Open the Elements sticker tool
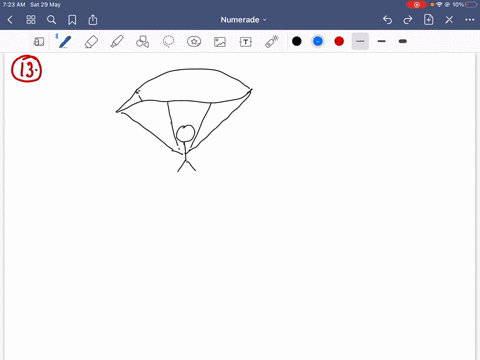Screen dimensions: 480x360 click(194, 42)
